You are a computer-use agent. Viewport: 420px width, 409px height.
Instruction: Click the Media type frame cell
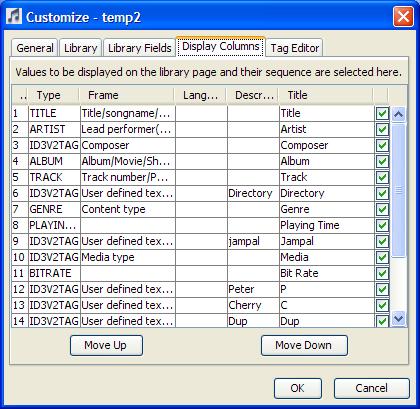pyautogui.click(x=128, y=257)
